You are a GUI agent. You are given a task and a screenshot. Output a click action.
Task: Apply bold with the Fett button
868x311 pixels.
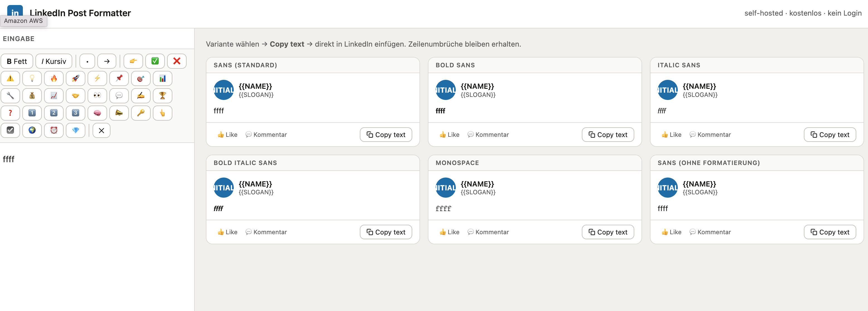tap(17, 61)
